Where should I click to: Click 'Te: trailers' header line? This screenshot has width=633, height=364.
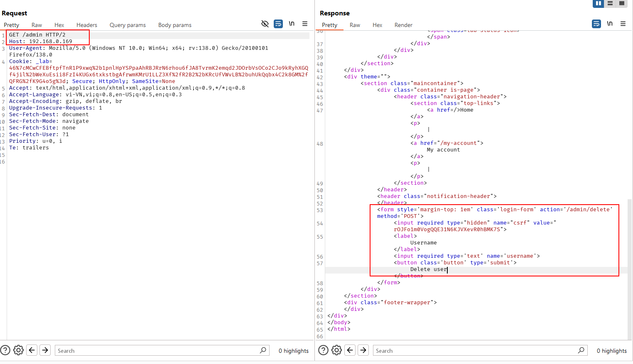pos(29,148)
